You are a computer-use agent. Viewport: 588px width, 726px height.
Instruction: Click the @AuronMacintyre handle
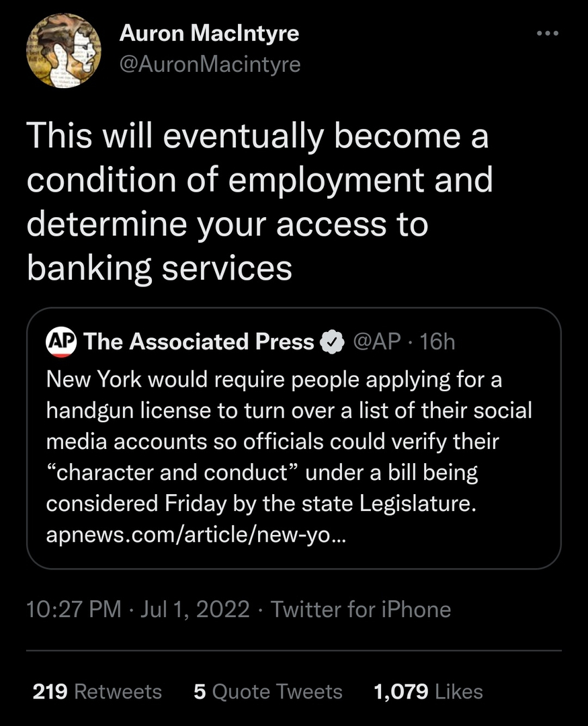(210, 65)
